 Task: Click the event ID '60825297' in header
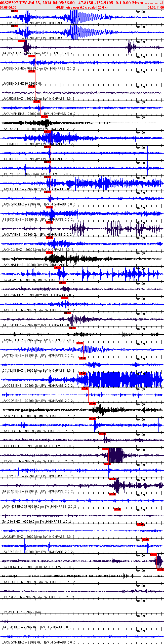[9, 3]
